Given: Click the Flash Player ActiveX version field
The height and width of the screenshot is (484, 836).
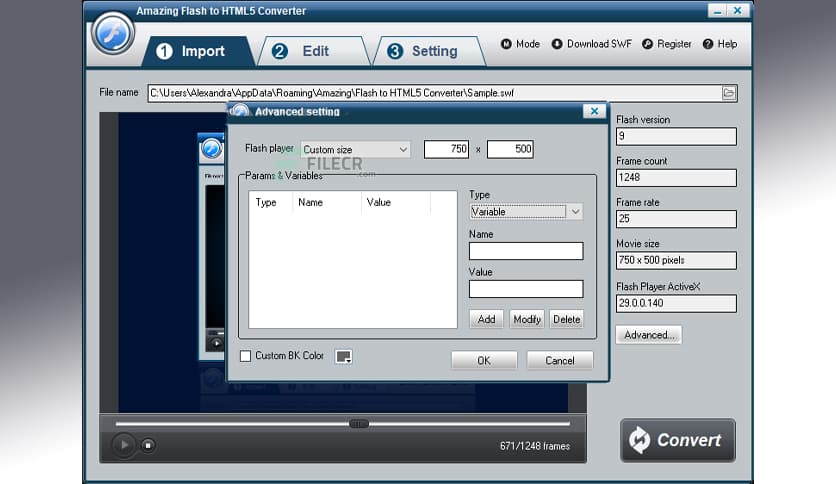Looking at the screenshot, I should [x=676, y=303].
